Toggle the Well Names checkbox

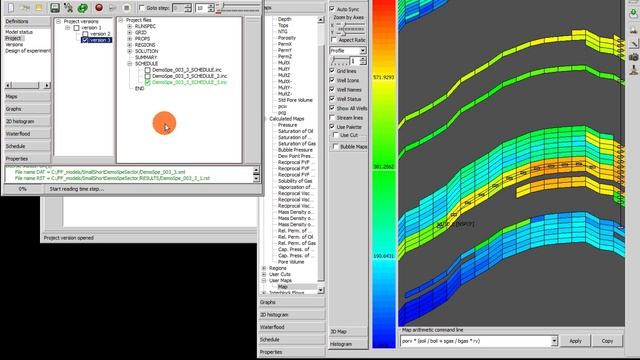pyautogui.click(x=332, y=90)
